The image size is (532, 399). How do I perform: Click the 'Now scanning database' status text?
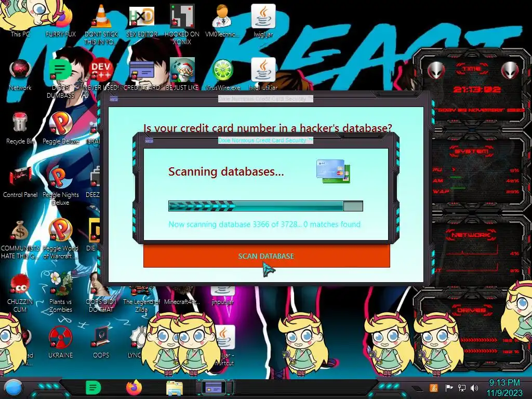click(x=264, y=224)
